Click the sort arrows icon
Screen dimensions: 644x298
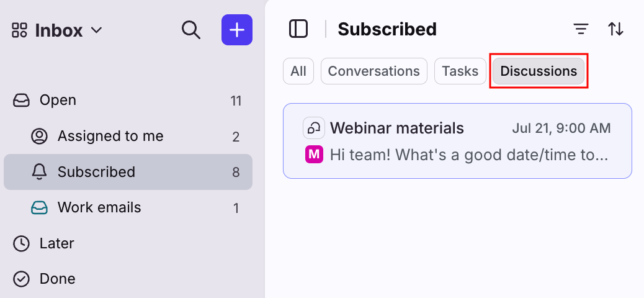click(x=615, y=29)
